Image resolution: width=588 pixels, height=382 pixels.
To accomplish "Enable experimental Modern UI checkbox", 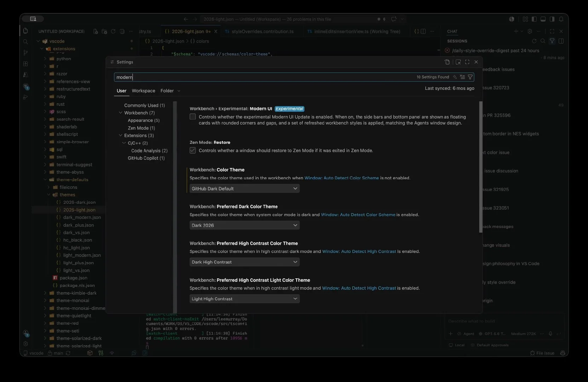I will [193, 117].
